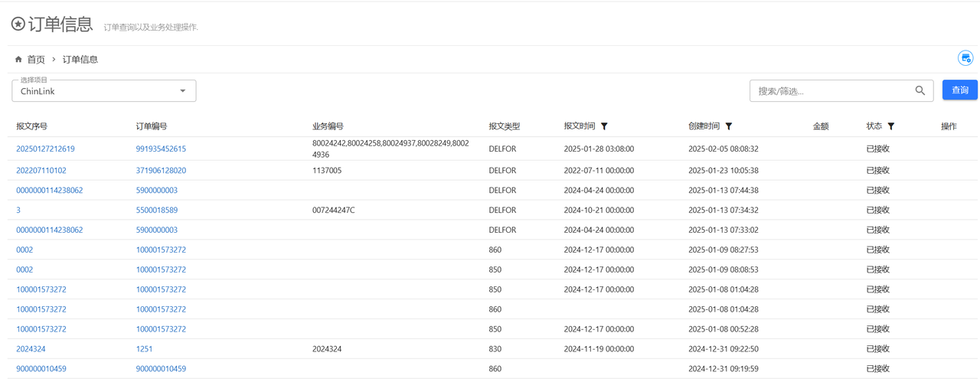Open order number 991935452615
980x379 pixels.
coord(161,149)
